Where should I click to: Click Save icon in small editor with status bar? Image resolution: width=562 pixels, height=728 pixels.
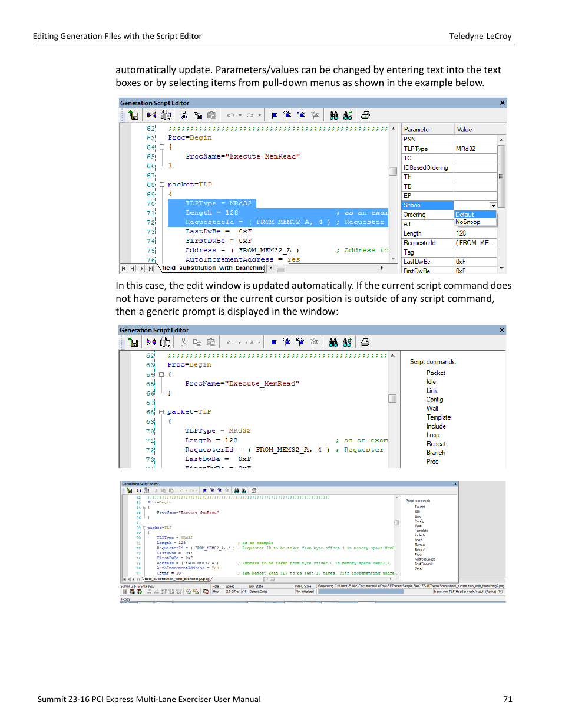coord(129,490)
